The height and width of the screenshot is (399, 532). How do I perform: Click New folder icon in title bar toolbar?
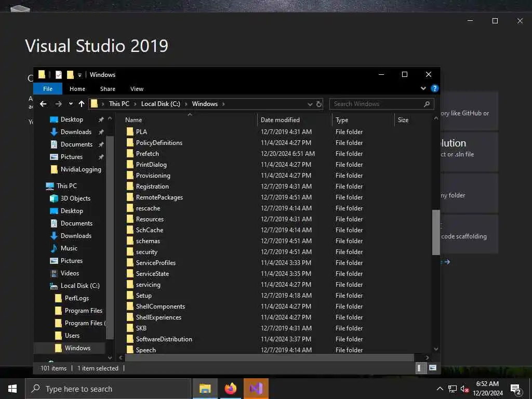coord(70,75)
